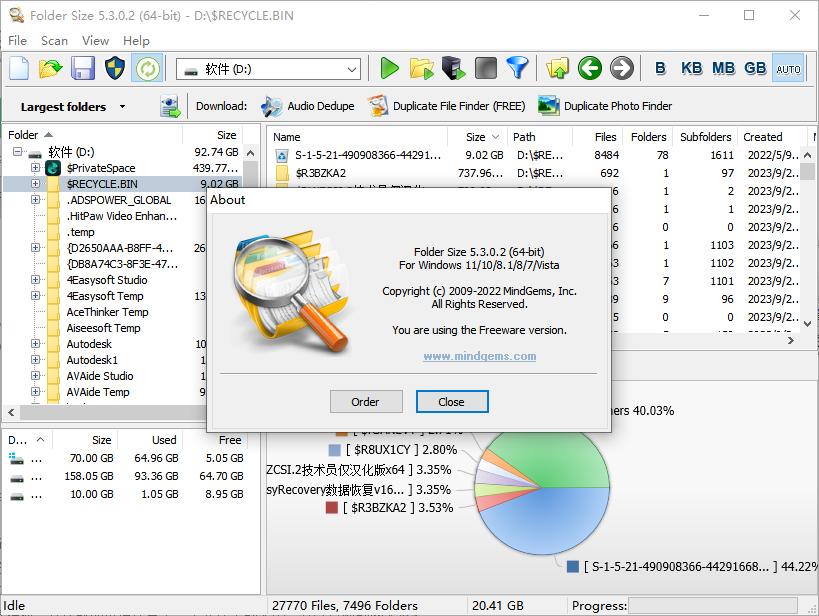This screenshot has width=819, height=616.
Task: Open Duplicate Photo Finder download
Action: [604, 106]
